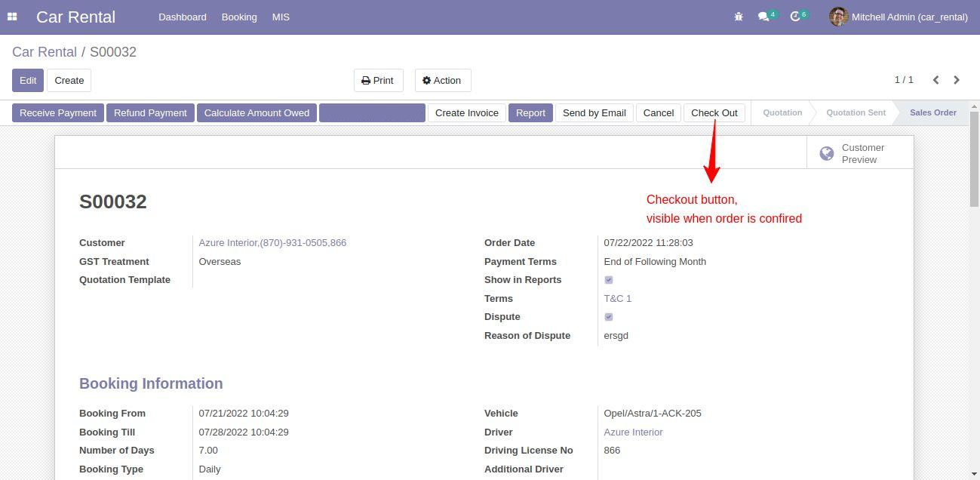Click the vertical page scrollbar
The image size is (980, 480).
pyautogui.click(x=974, y=158)
